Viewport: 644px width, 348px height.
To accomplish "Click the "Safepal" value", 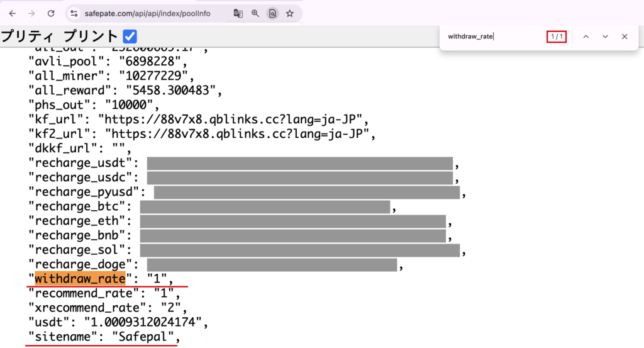I will tap(143, 337).
